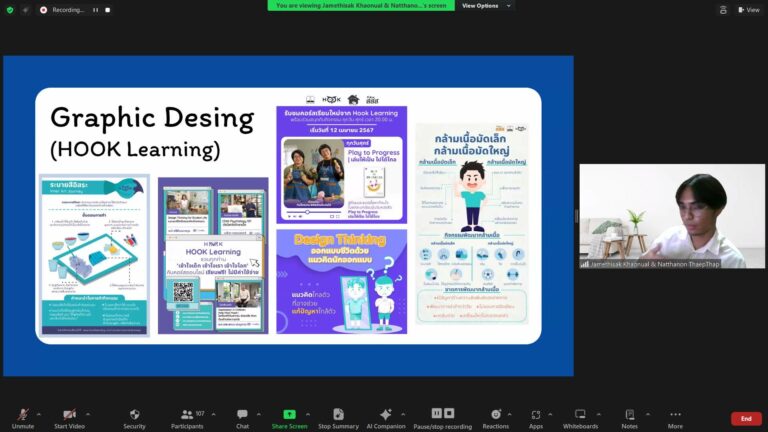Pause recording from the bottom toolbar
Image resolution: width=768 pixels, height=432 pixels.
click(x=436, y=413)
